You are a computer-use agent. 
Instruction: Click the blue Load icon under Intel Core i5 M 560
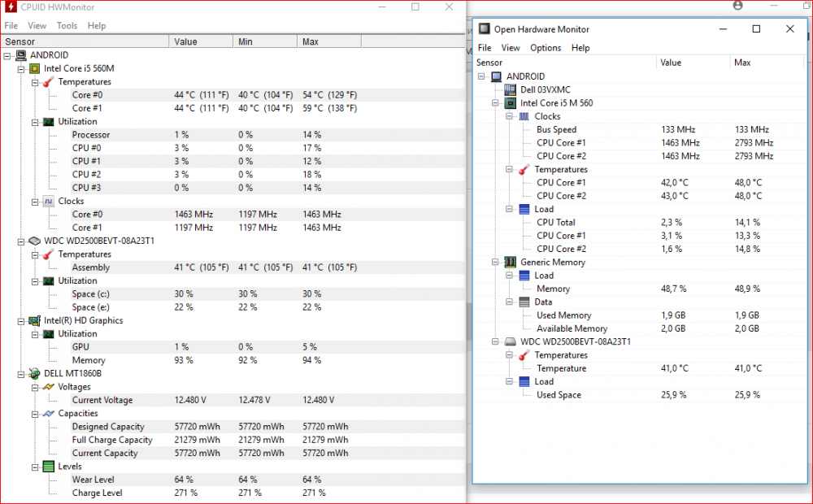pyautogui.click(x=524, y=209)
